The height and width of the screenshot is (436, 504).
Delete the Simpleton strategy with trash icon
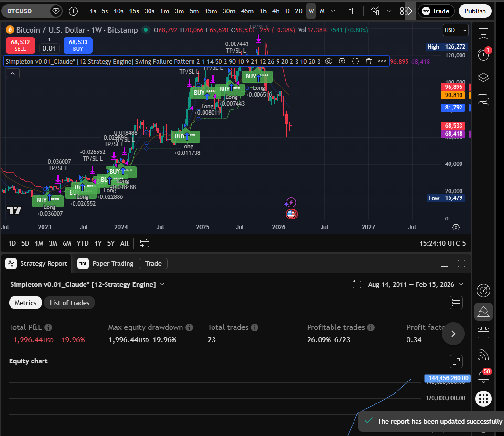369,61
